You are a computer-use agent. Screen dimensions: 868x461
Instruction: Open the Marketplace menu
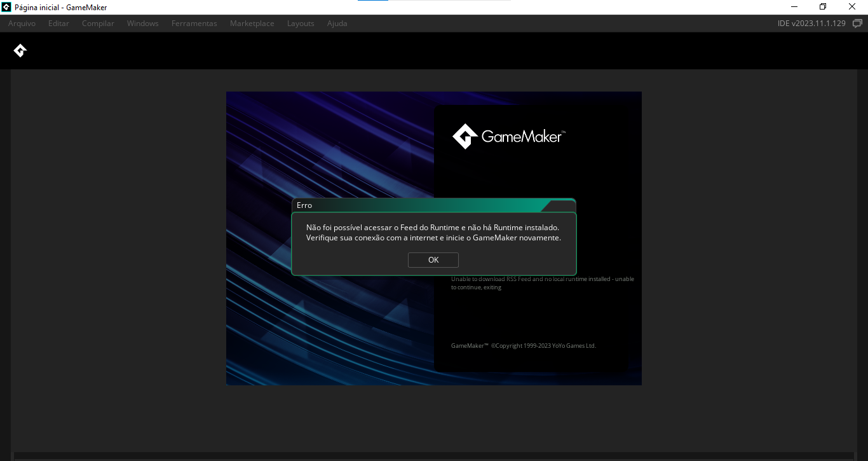click(x=252, y=24)
